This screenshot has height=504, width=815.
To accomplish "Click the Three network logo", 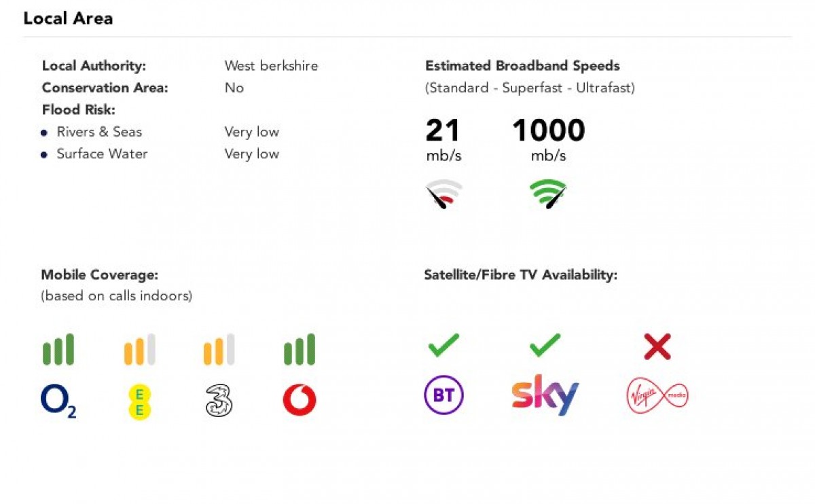I will tap(219, 401).
